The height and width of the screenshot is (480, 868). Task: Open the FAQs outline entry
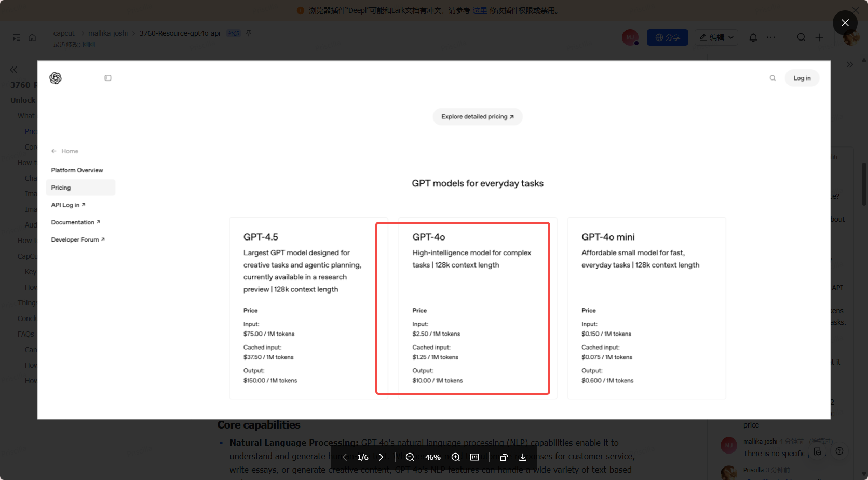26,334
